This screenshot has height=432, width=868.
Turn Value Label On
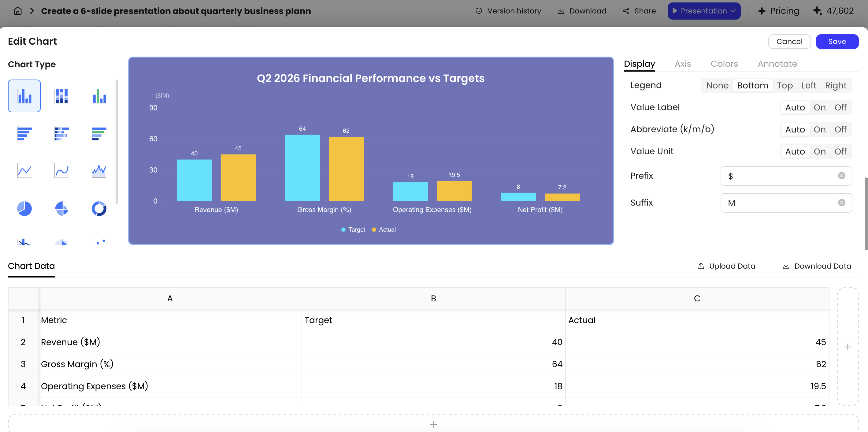coord(819,107)
